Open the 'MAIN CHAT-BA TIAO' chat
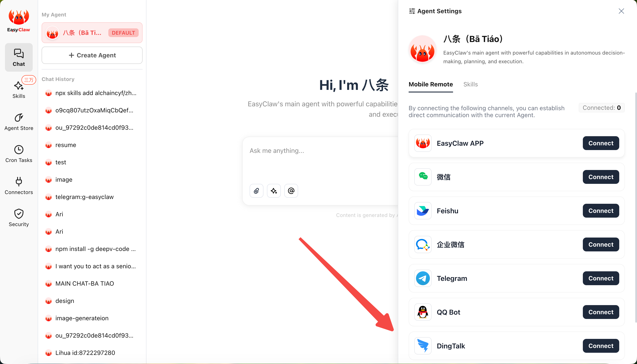 click(x=92, y=283)
